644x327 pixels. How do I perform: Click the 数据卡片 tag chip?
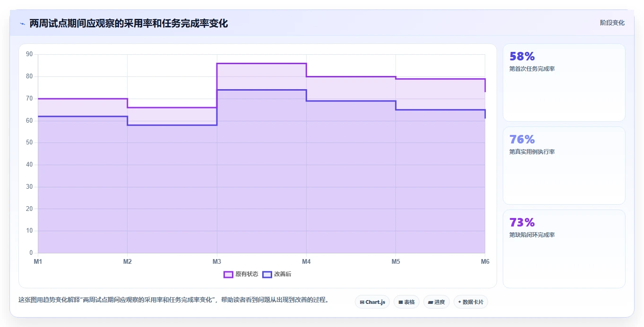[x=471, y=302]
